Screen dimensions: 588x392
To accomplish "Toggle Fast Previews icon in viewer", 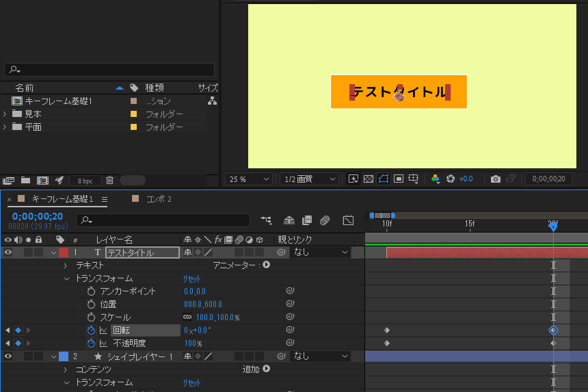I will click(353, 179).
